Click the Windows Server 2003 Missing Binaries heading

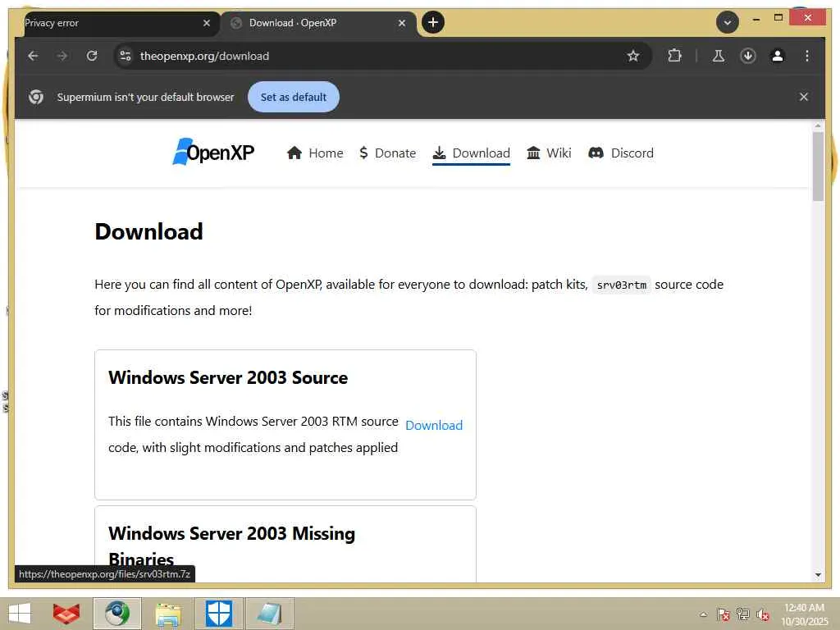click(231, 546)
